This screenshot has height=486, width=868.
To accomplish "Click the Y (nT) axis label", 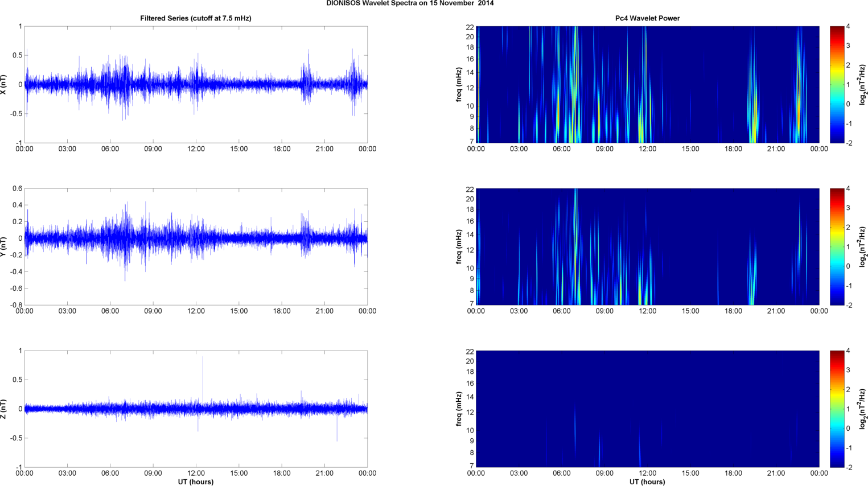I will (5, 246).
